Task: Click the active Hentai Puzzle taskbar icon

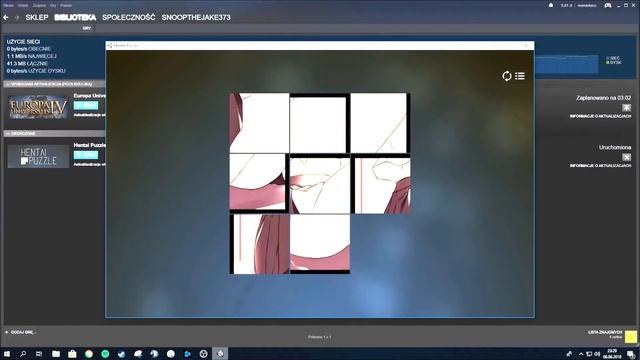Action: [220, 353]
